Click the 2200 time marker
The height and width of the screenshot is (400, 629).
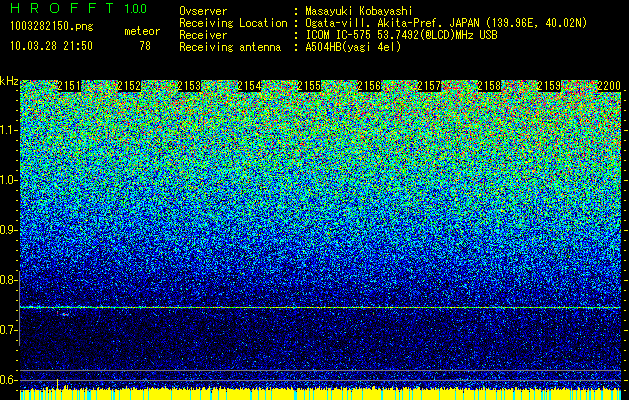click(609, 86)
